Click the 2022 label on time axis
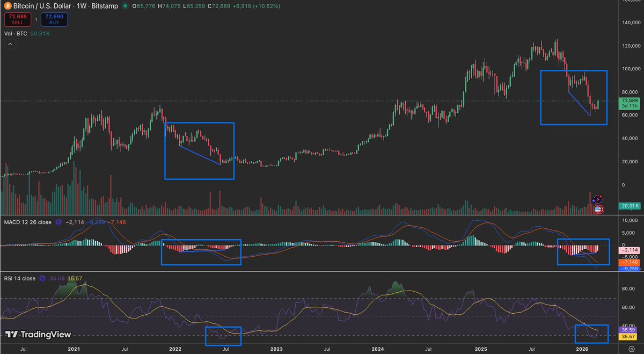This screenshot has height=354, width=644. [175, 349]
